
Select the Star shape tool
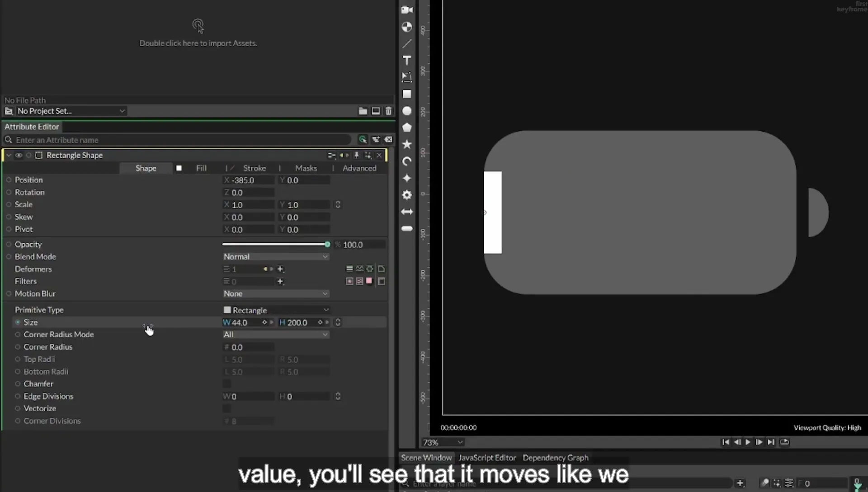[407, 144]
